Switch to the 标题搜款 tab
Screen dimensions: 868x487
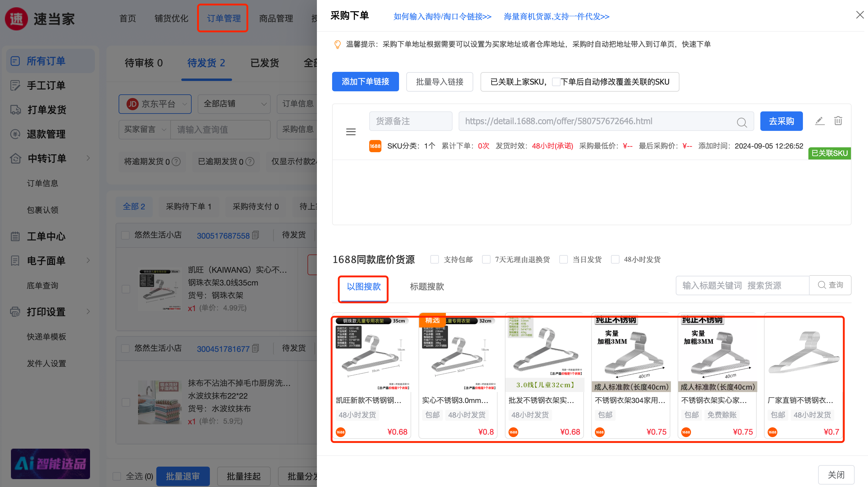coord(427,286)
